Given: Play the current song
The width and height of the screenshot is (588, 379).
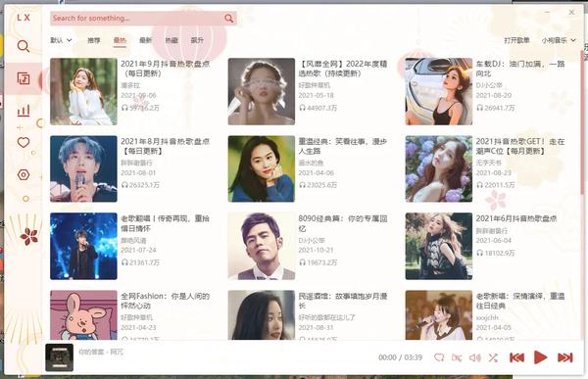Looking at the screenshot, I should pyautogui.click(x=540, y=357).
